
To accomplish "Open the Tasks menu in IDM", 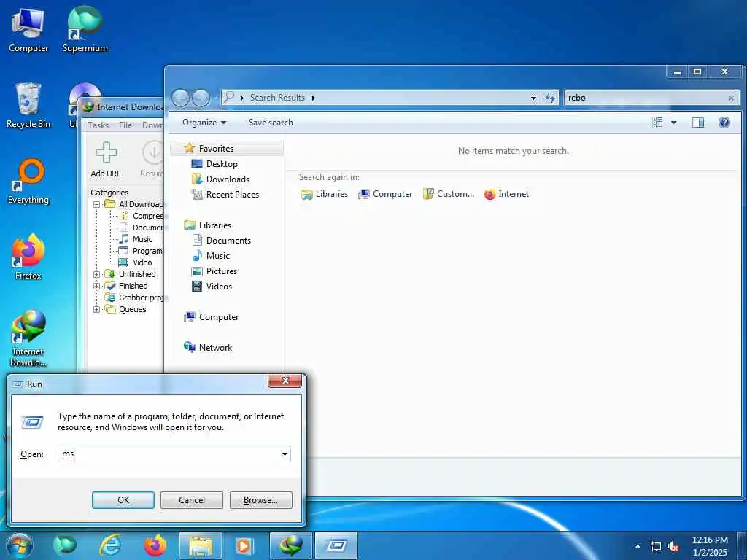I will tap(98, 125).
